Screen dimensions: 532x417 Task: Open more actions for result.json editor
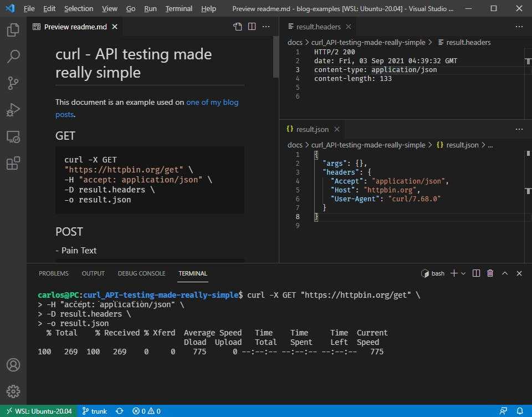(519, 129)
